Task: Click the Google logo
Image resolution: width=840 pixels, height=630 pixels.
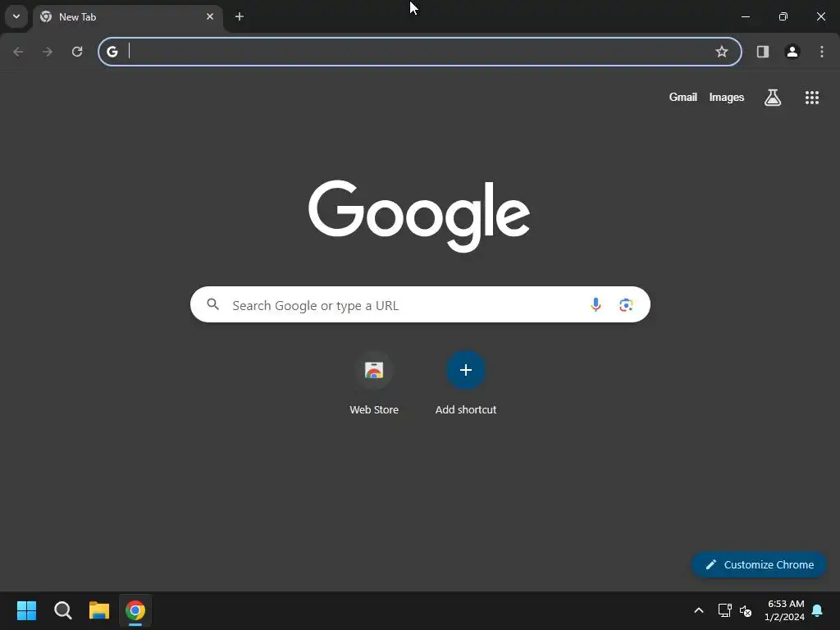Action: pos(419,216)
